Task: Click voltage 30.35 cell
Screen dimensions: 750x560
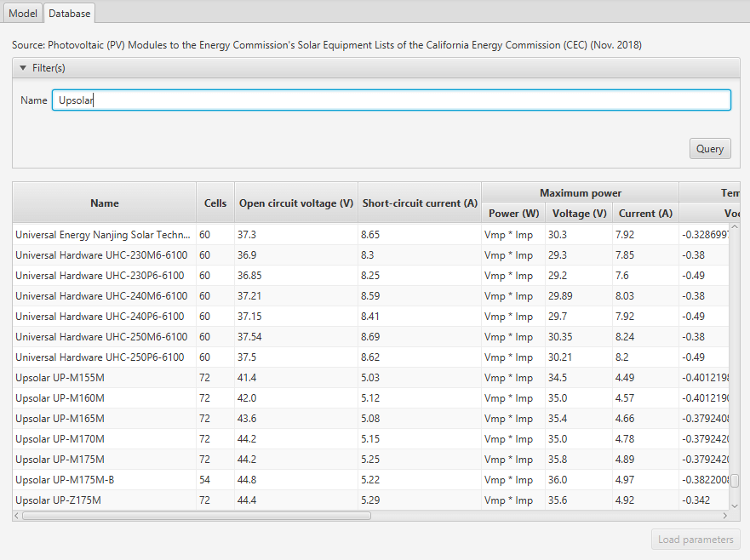Action: [579, 337]
